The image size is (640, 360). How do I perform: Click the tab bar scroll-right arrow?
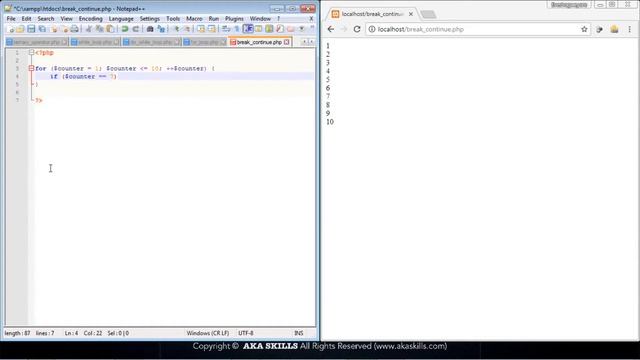311,42
